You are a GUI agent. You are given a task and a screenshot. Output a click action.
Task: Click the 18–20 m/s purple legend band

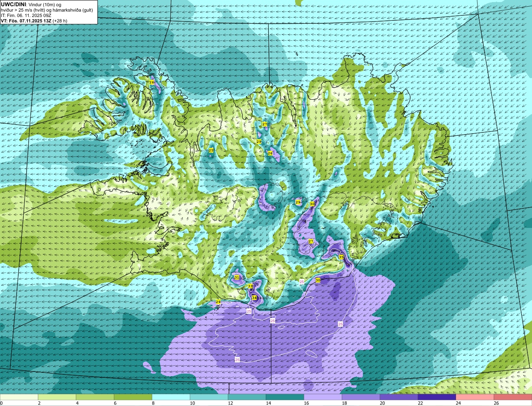pyautogui.click(x=361, y=397)
